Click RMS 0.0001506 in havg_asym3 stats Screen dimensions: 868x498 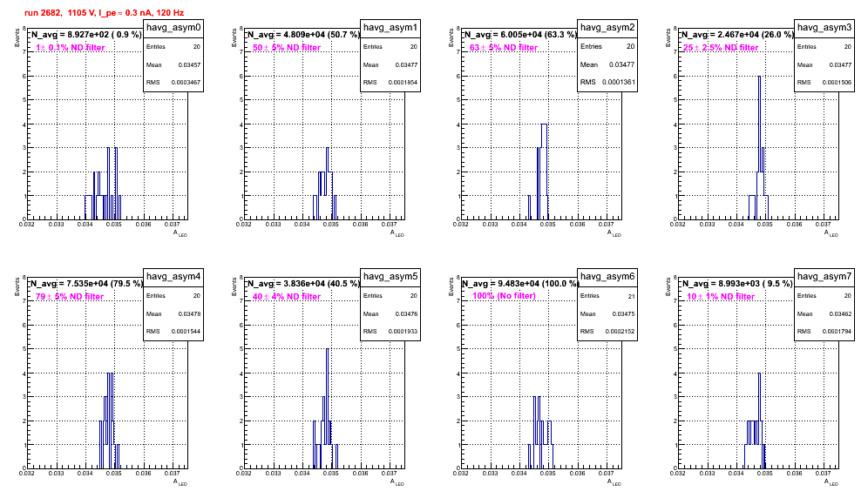click(824, 83)
